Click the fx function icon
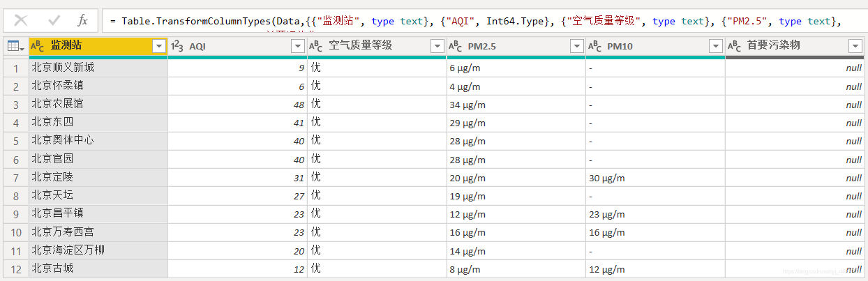The height and width of the screenshot is (281, 868). click(82, 20)
